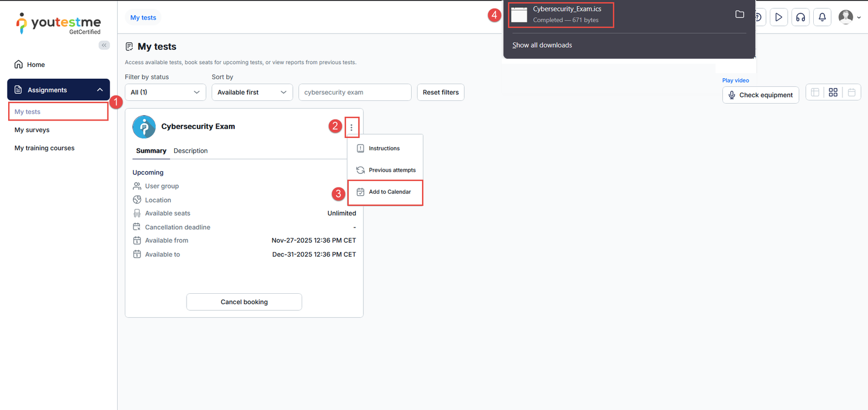Screen dimensions: 868x410
Task: Click the play tutorial icon in header
Action: click(778, 17)
